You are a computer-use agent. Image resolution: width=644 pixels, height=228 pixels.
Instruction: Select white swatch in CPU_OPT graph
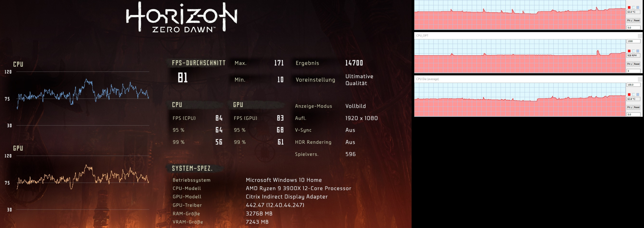click(633, 51)
